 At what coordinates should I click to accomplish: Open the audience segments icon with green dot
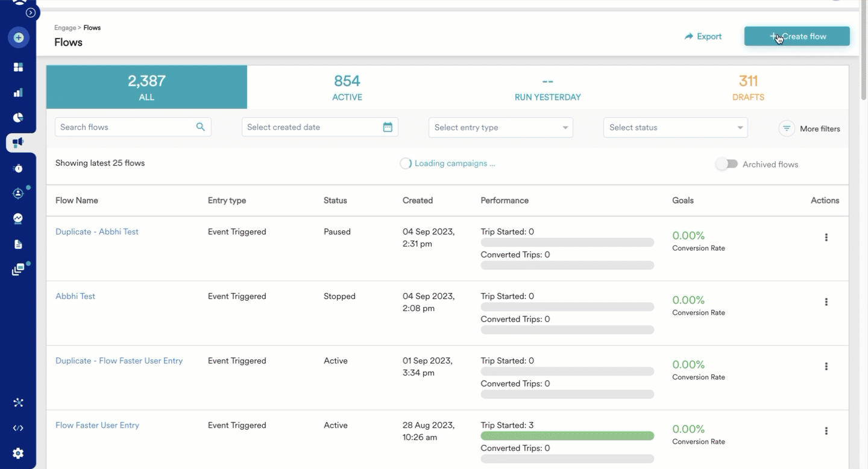pos(18,193)
